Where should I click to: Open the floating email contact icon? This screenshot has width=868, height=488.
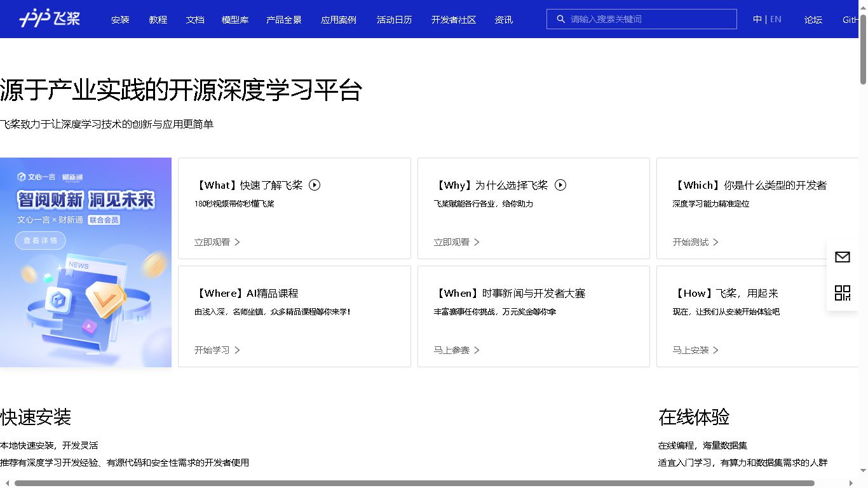(843, 257)
